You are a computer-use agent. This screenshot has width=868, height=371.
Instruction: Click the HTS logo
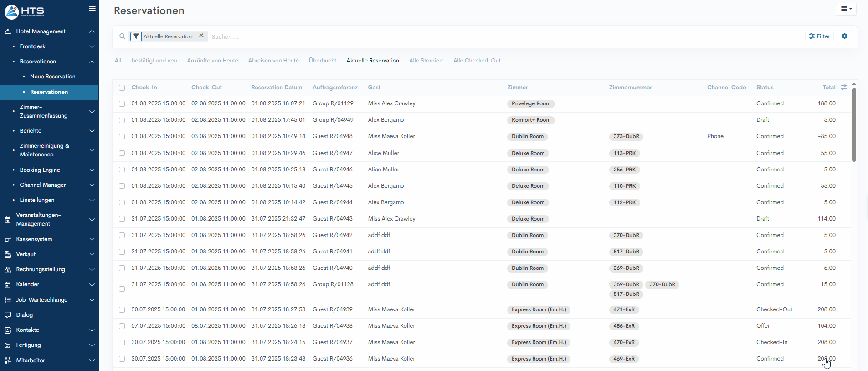pyautogui.click(x=25, y=11)
